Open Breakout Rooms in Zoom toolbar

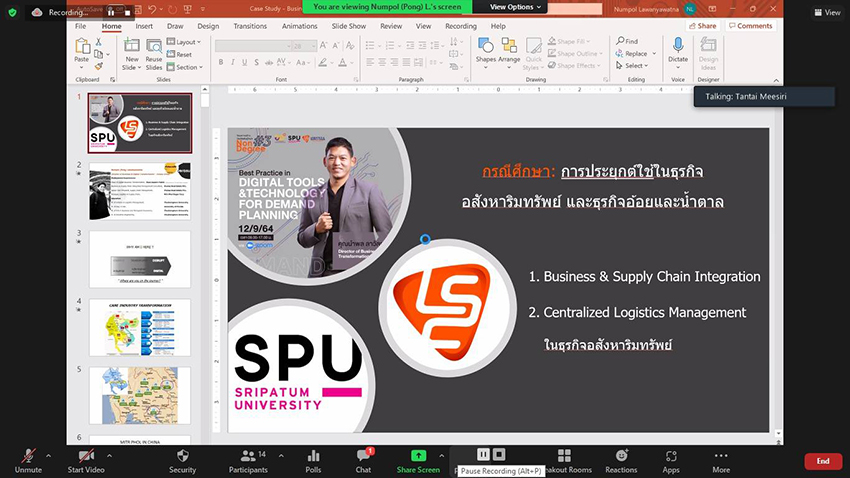click(566, 461)
